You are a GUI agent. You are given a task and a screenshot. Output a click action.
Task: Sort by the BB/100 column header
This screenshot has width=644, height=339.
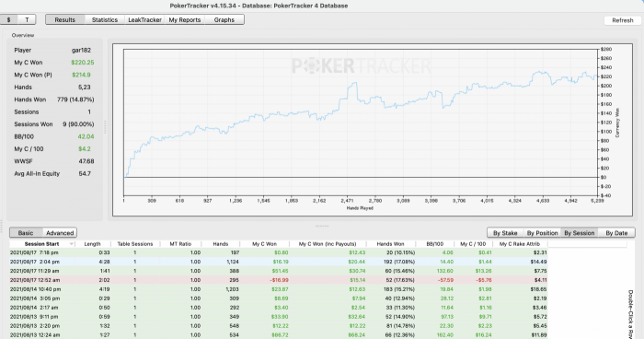point(434,244)
